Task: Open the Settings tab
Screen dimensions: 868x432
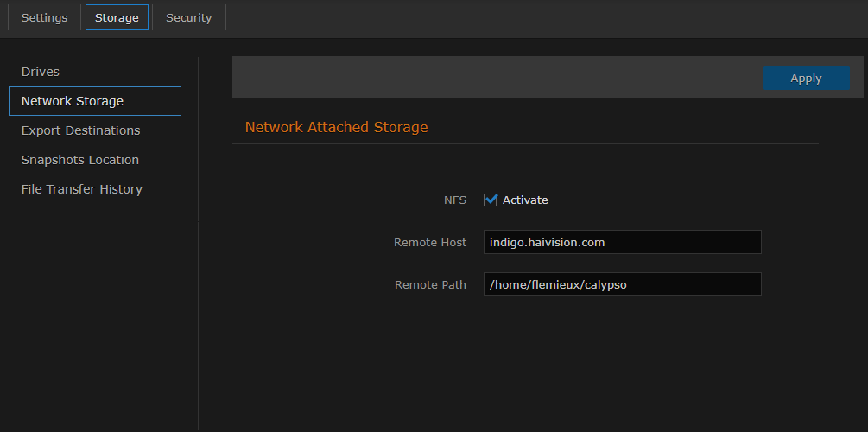Action: [x=44, y=18]
